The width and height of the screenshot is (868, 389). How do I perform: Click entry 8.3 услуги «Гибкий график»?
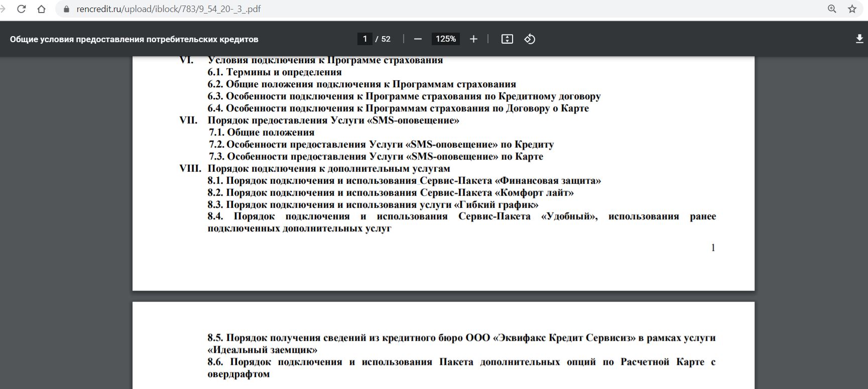click(373, 205)
